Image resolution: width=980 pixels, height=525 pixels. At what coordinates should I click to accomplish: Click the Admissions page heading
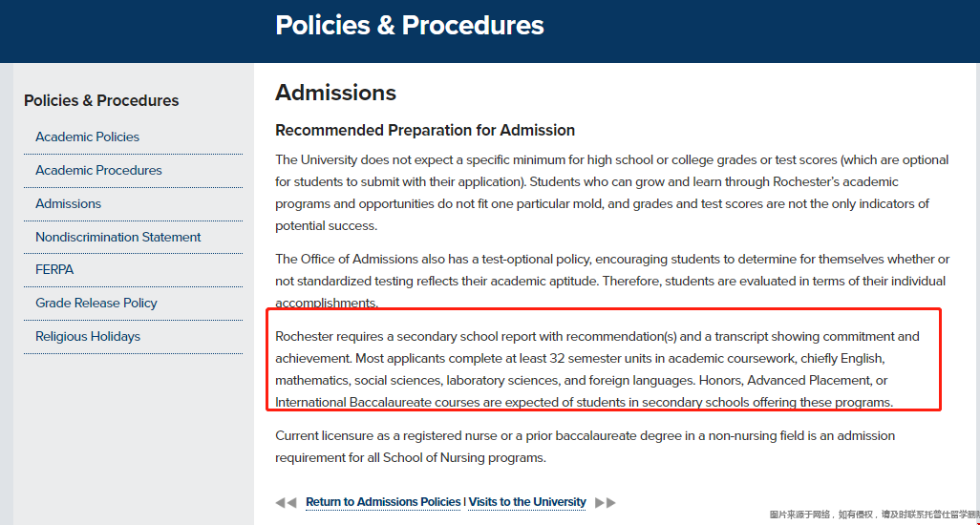(335, 93)
